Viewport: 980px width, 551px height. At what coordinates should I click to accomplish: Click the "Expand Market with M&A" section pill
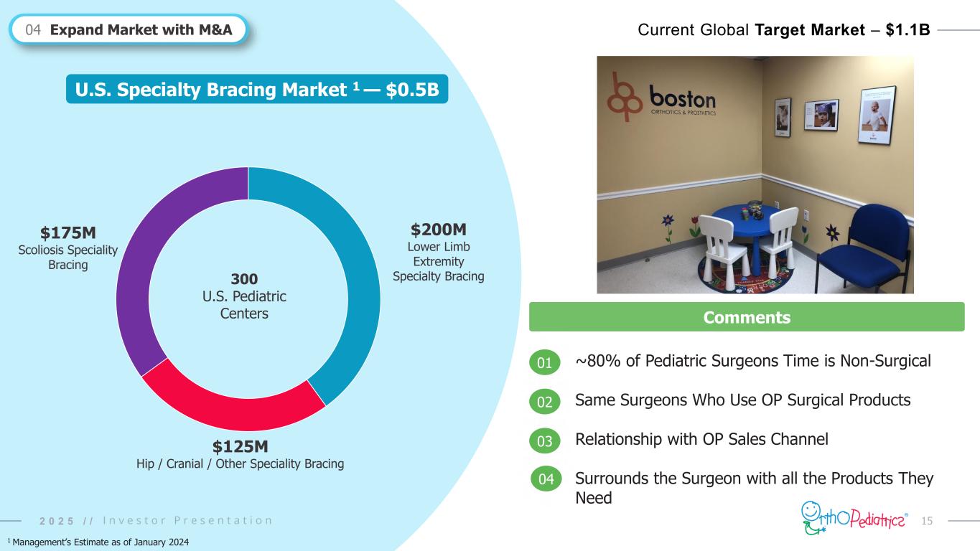[129, 29]
